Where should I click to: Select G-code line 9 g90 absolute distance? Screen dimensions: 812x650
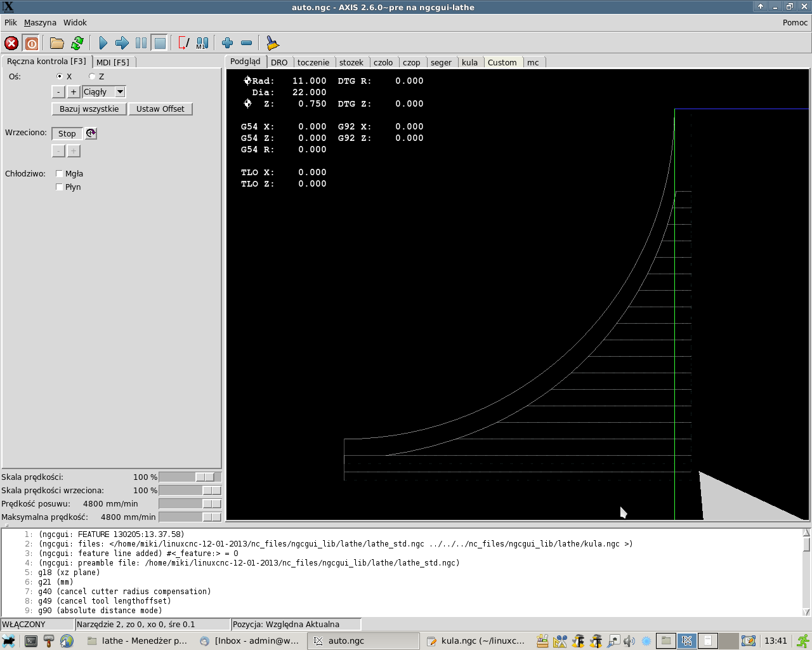[100, 611]
